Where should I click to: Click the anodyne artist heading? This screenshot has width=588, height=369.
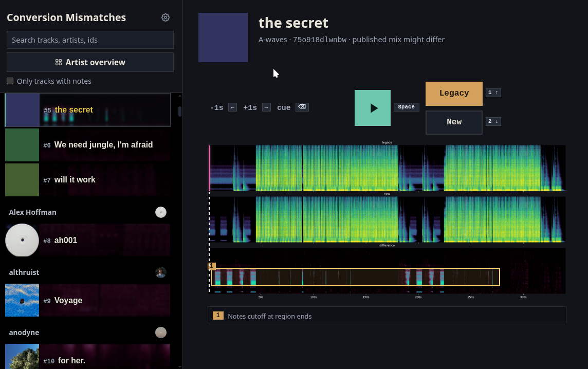pos(24,333)
